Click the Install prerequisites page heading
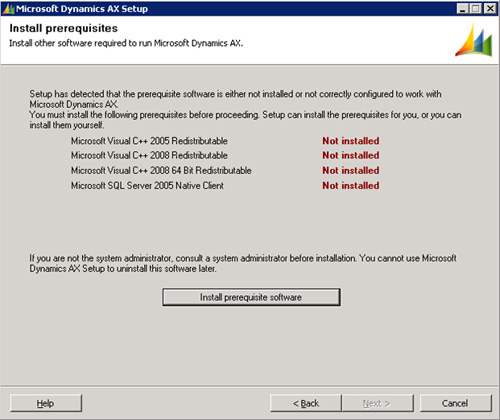The image size is (500, 420). [63, 28]
